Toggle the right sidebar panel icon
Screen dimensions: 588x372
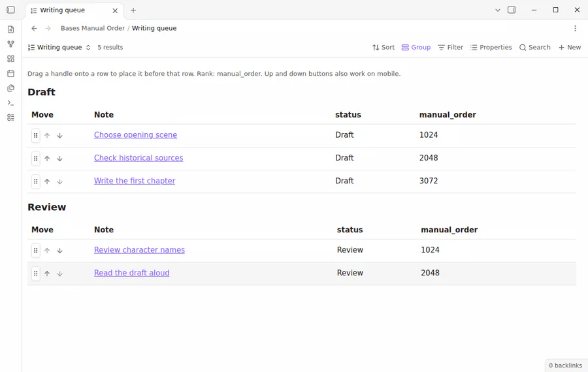[512, 10]
